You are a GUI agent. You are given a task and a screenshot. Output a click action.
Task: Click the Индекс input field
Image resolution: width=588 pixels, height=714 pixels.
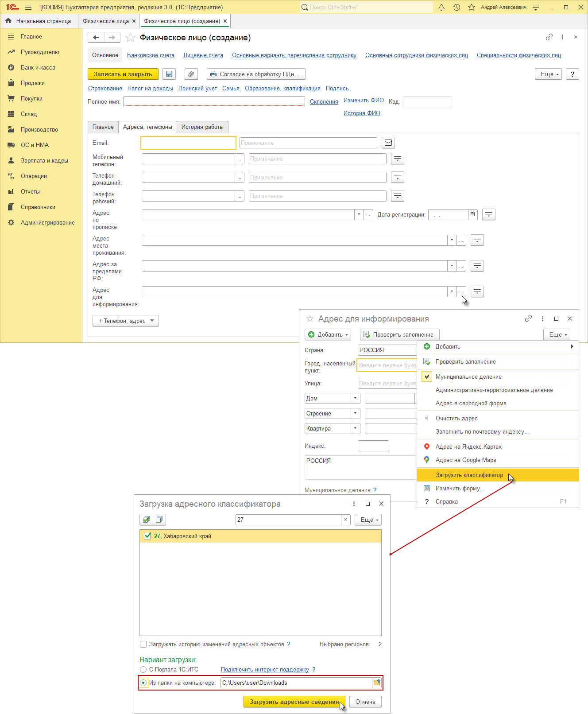coord(373,446)
